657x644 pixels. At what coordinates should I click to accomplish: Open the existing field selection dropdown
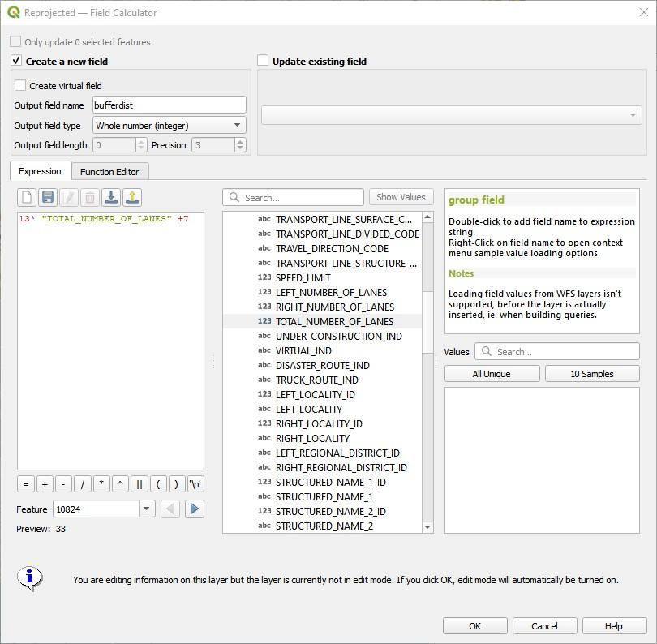click(451, 115)
